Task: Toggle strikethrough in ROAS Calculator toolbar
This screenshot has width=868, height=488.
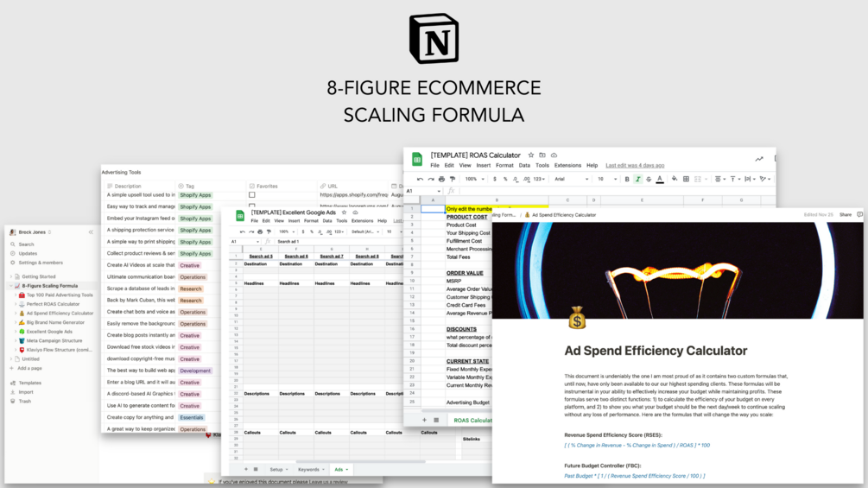Action: pyautogui.click(x=649, y=180)
